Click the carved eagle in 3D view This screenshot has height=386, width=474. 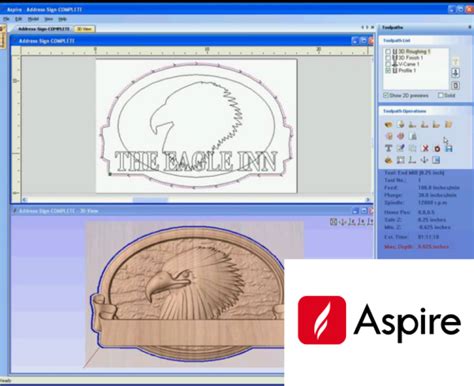point(195,282)
